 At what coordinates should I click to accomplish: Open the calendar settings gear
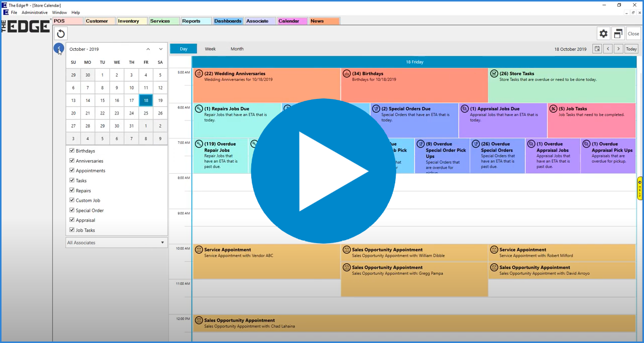click(603, 34)
